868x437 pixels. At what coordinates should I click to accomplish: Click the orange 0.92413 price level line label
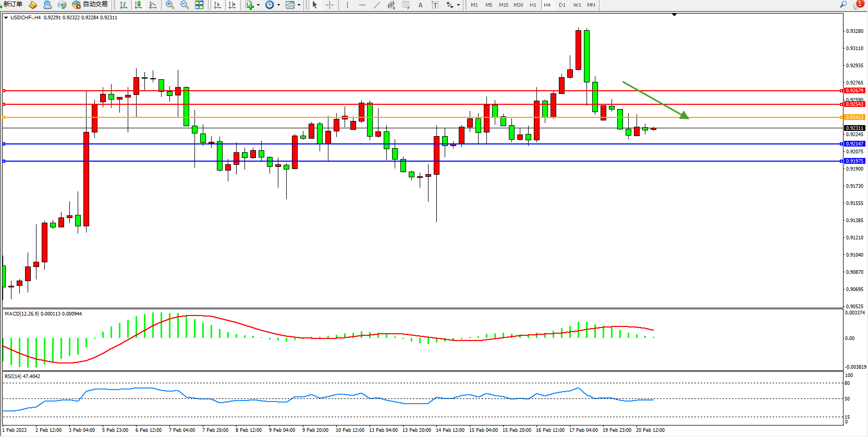pos(854,117)
